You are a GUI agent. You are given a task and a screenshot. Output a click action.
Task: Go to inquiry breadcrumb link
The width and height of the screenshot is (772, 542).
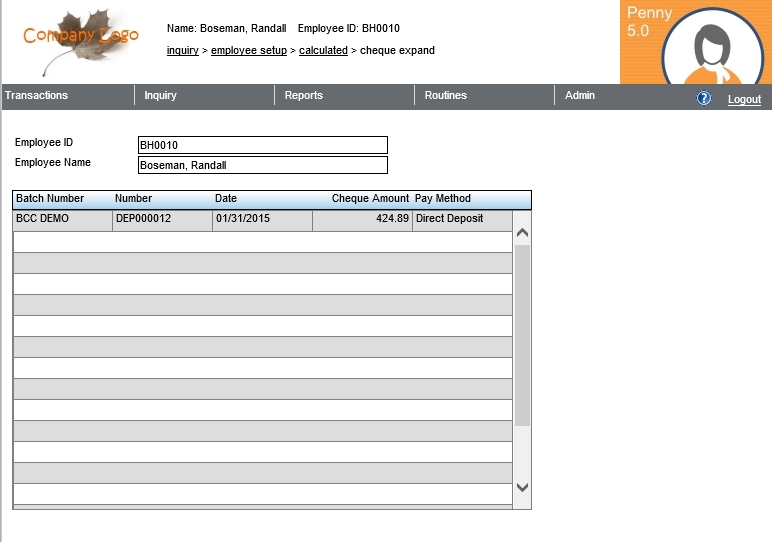182,50
